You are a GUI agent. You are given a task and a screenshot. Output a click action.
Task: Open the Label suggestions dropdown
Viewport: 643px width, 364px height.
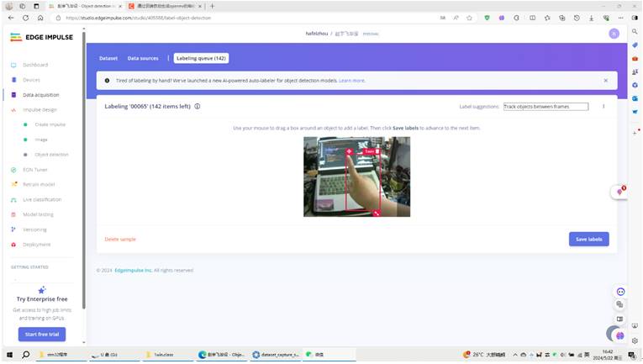(545, 107)
